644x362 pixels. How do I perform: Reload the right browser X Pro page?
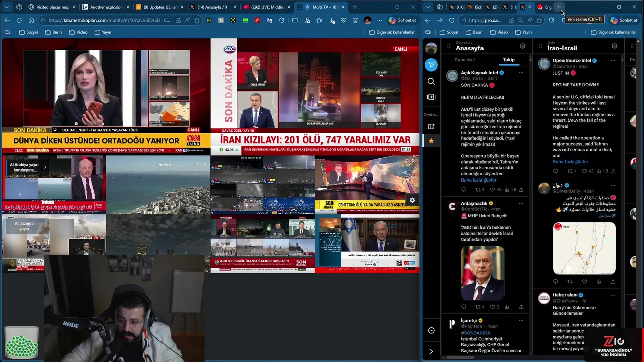click(451, 20)
